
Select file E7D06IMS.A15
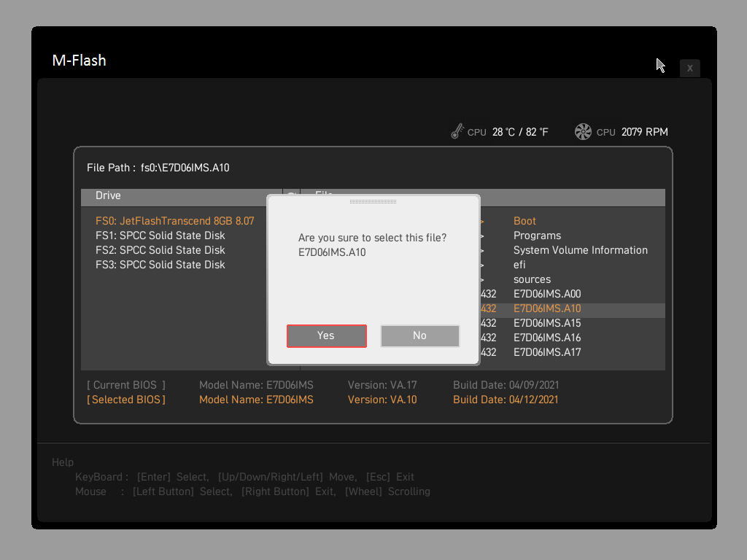[547, 323]
